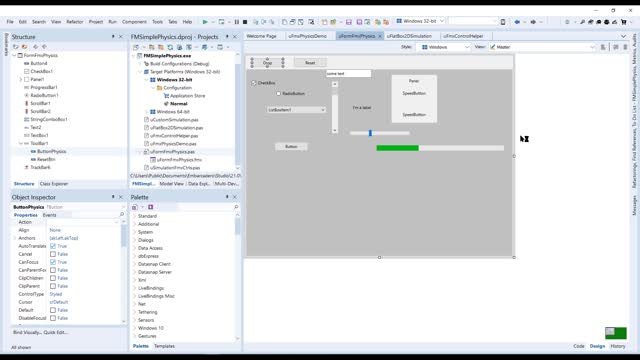Image resolution: width=640 pixels, height=360 pixels.
Task: Click the mobile device icon in toolbar
Action: [x=503, y=22]
